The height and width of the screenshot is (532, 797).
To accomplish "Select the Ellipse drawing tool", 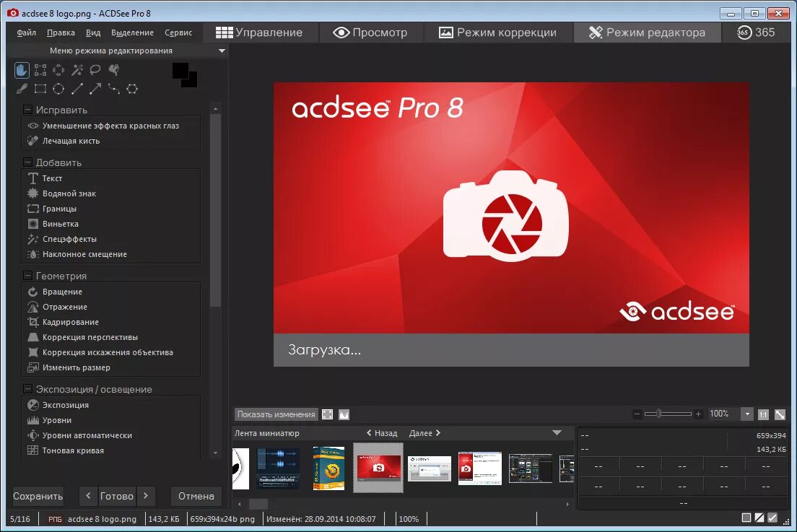I will (58, 89).
